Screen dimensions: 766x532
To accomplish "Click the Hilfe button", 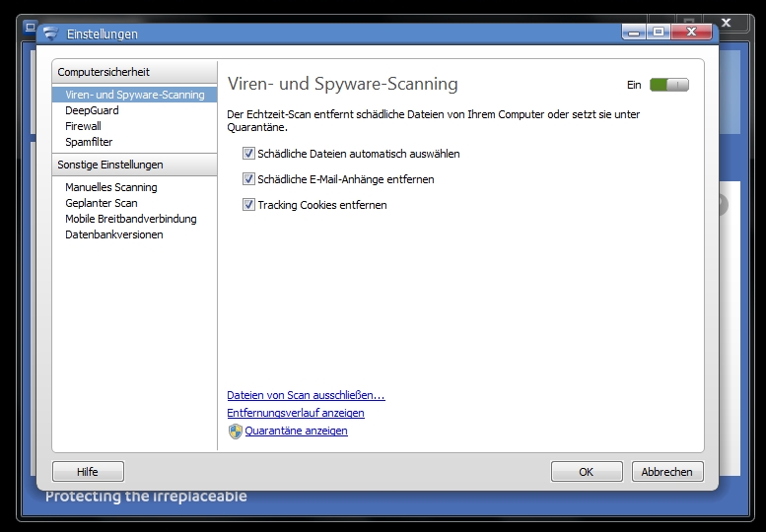I will pos(88,472).
